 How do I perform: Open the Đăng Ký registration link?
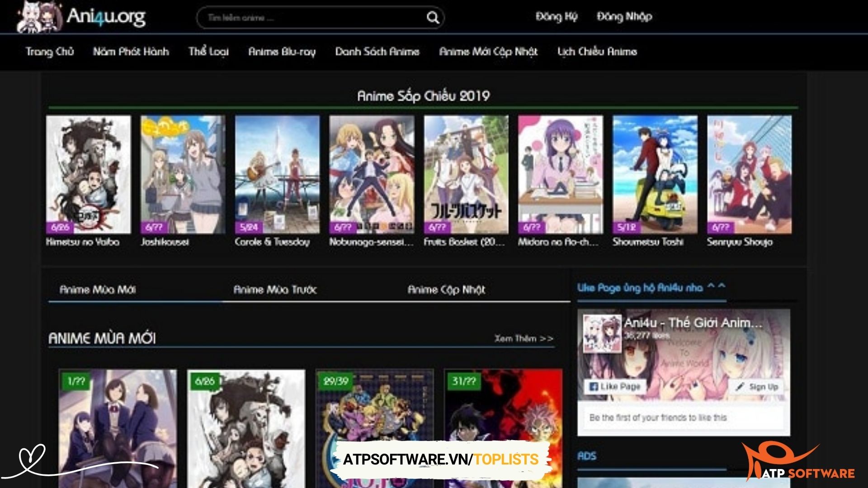pos(557,17)
